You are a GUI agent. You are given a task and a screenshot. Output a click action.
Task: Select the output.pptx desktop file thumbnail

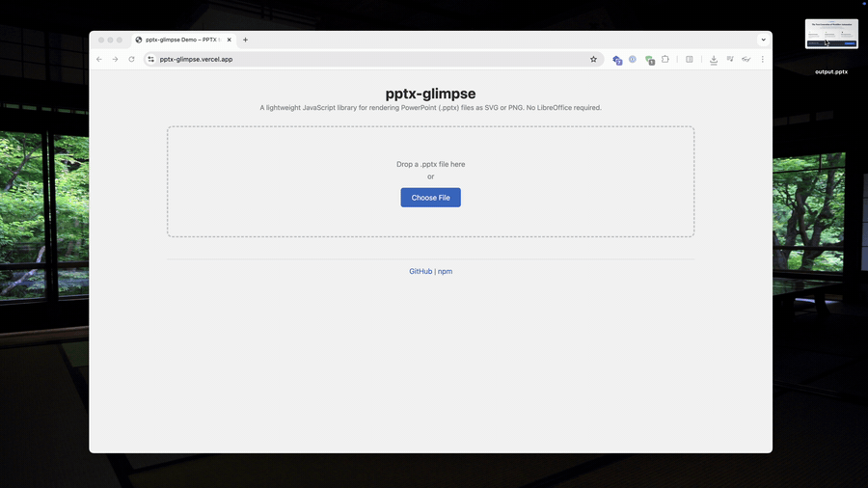click(x=831, y=34)
